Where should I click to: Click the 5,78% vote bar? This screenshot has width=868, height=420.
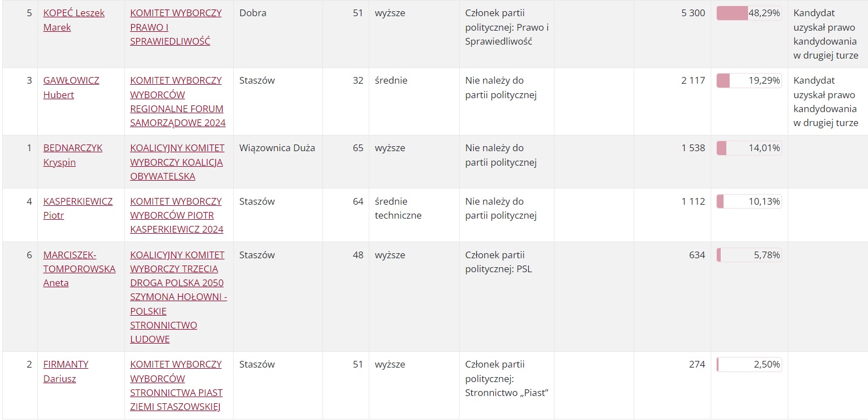pos(749,255)
